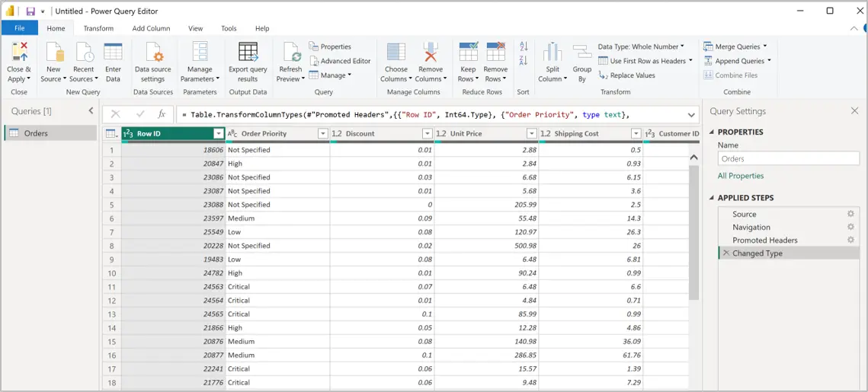Collapse the APPLIED STEPS section
868x392 pixels.
click(712, 198)
